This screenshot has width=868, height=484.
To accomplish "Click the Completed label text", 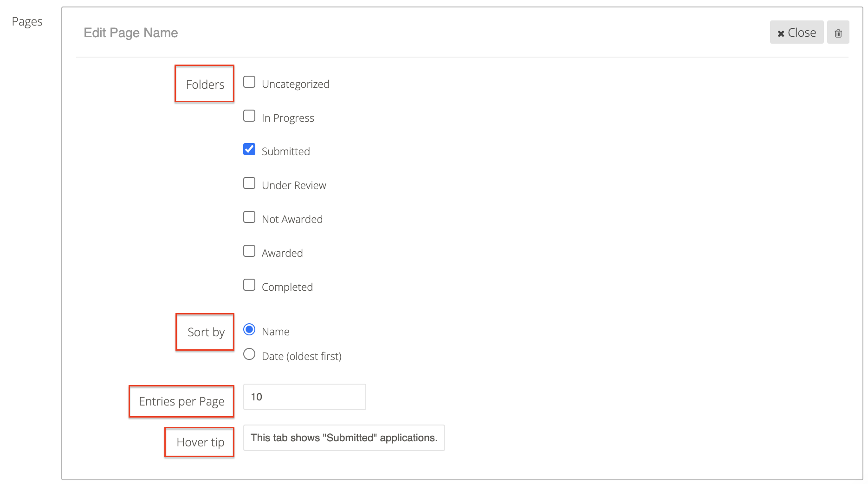I will 287,287.
